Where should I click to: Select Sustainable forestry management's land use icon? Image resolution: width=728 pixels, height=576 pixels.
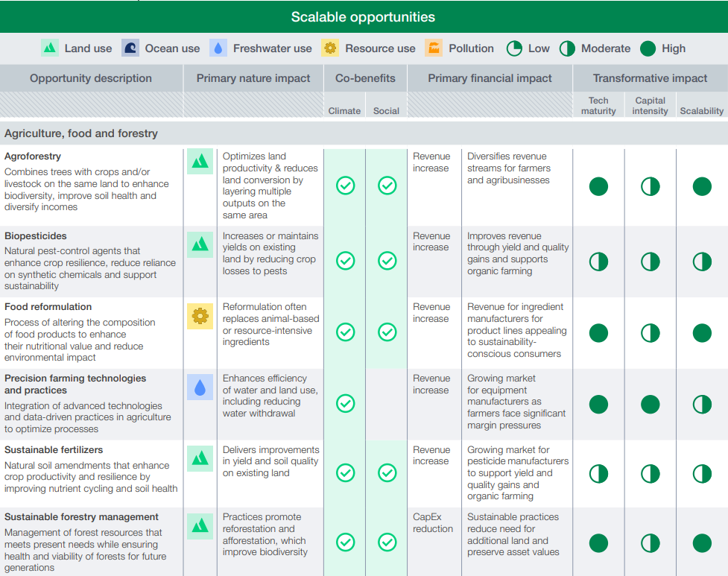(x=200, y=525)
